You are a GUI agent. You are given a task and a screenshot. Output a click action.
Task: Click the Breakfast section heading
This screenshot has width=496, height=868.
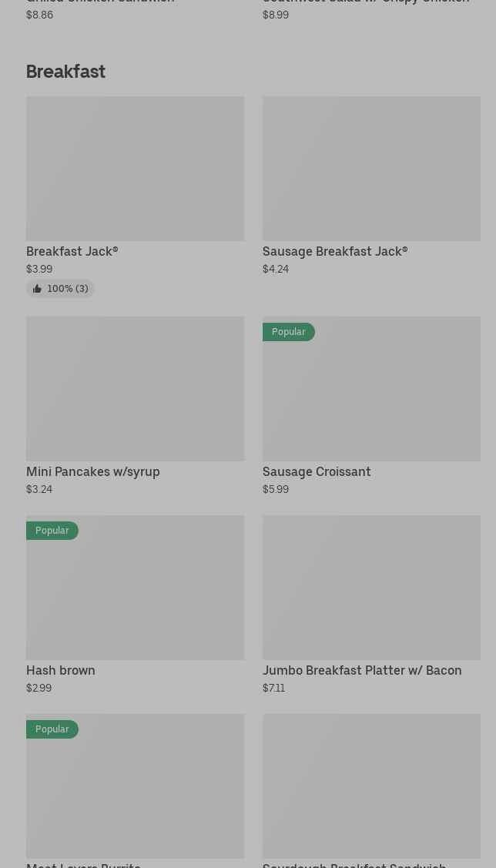66,72
